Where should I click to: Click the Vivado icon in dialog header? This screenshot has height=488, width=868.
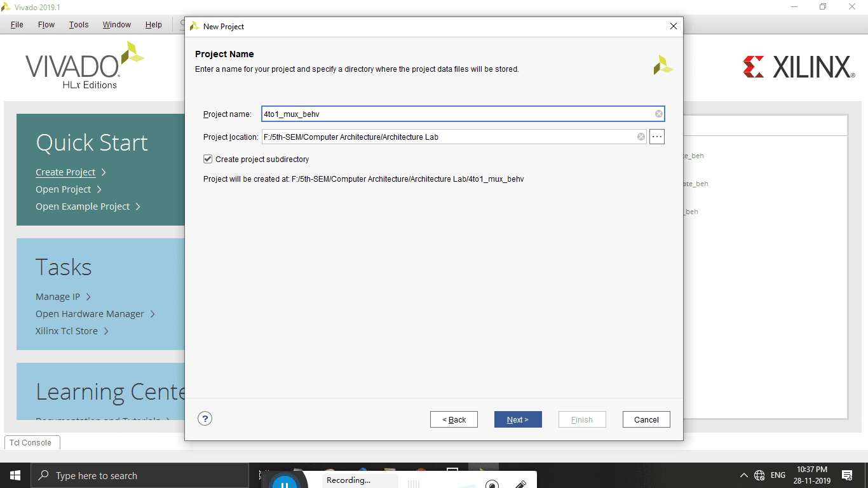click(663, 65)
